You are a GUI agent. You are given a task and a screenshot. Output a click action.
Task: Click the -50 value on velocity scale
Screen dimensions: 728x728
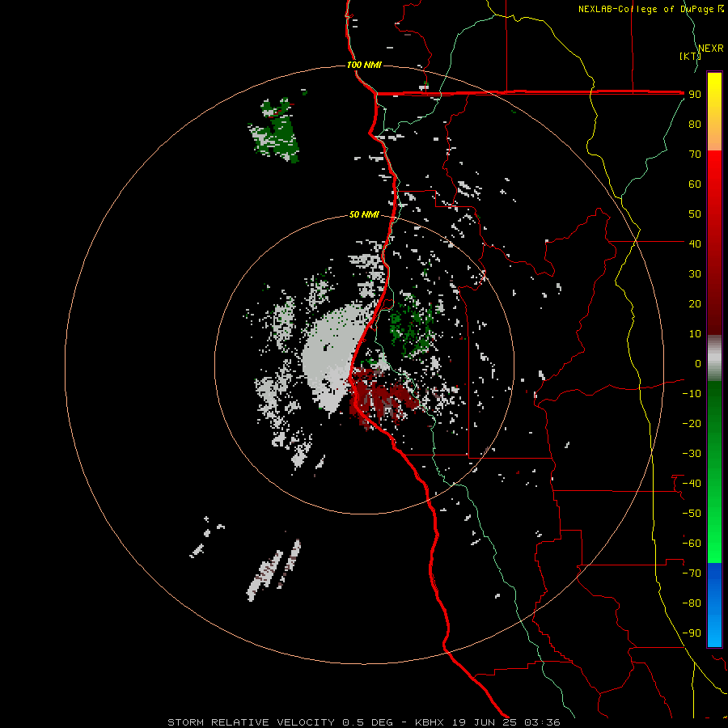pyautogui.click(x=692, y=514)
